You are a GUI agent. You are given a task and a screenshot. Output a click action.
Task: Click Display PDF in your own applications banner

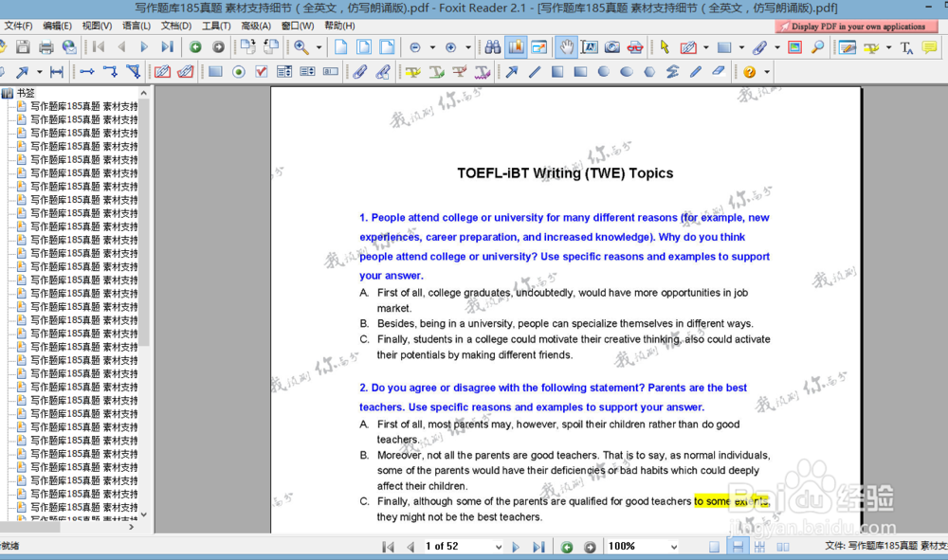pos(857,27)
